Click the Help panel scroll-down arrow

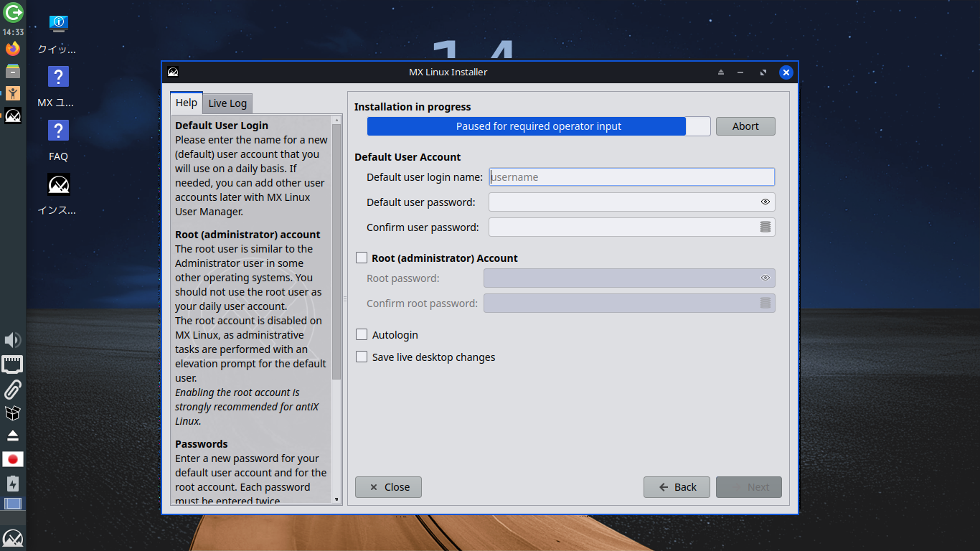[x=336, y=499]
